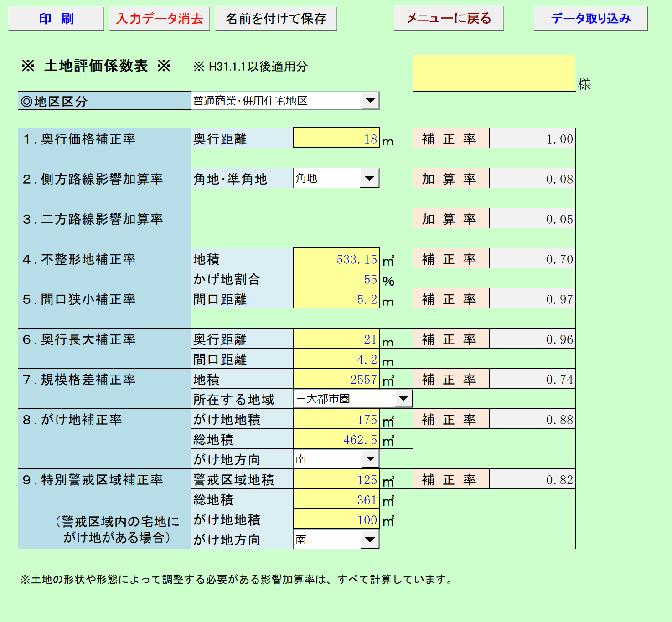This screenshot has height=622, width=672.
Task: Click 名前を付けて保存 button
Action: (276, 19)
